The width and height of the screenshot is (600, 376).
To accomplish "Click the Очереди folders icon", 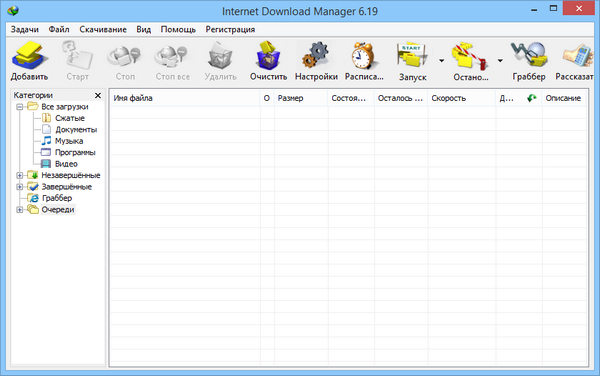I will [33, 210].
